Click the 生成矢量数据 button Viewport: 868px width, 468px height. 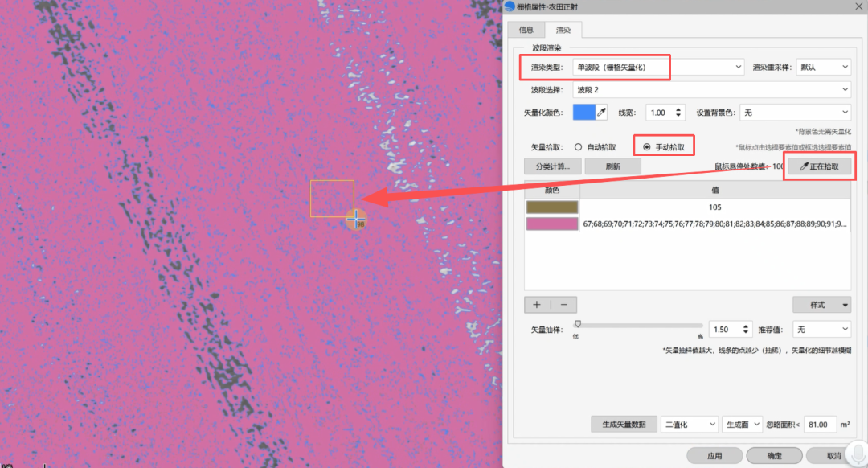coord(624,425)
